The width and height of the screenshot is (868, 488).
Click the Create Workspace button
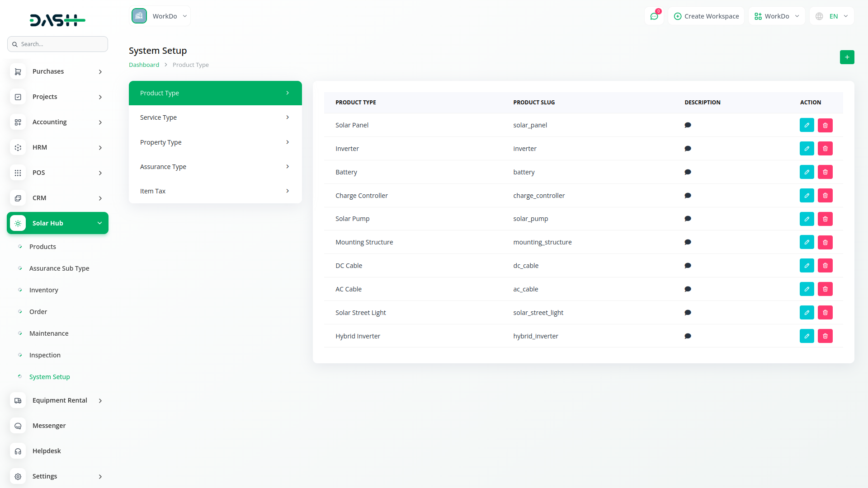coord(706,16)
